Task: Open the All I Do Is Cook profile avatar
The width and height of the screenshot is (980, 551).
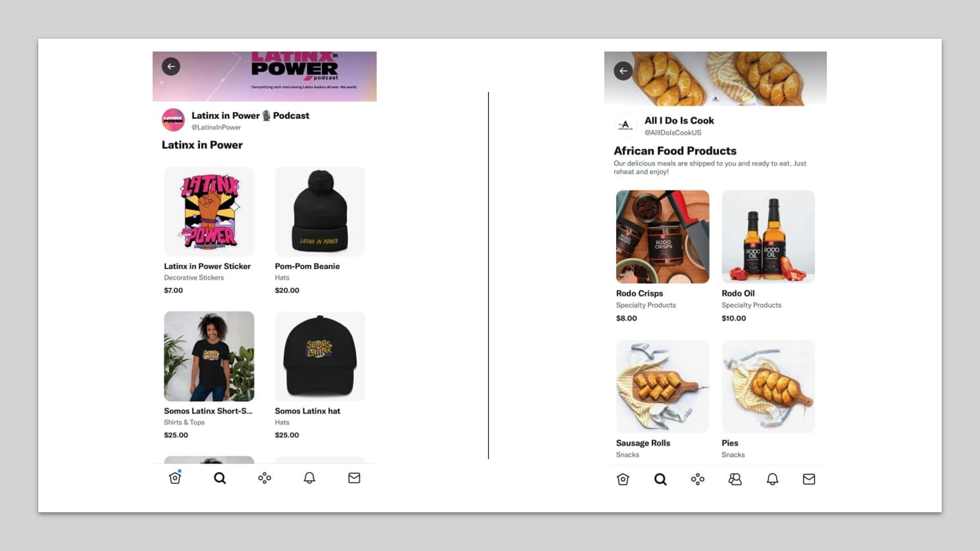Action: point(625,125)
